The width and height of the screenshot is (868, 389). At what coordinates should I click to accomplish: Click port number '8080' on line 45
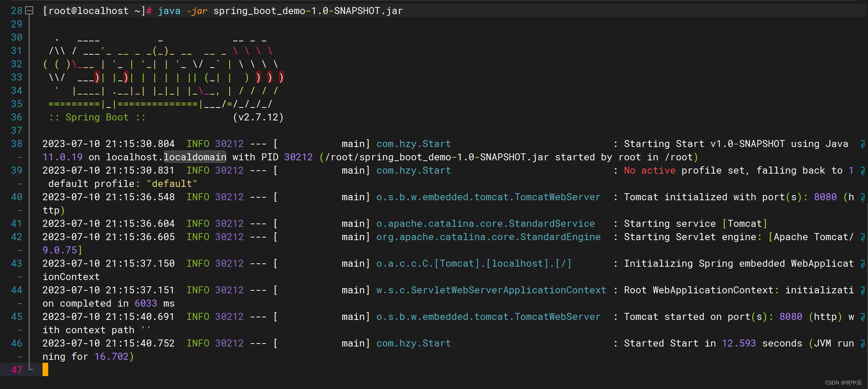(x=790, y=317)
